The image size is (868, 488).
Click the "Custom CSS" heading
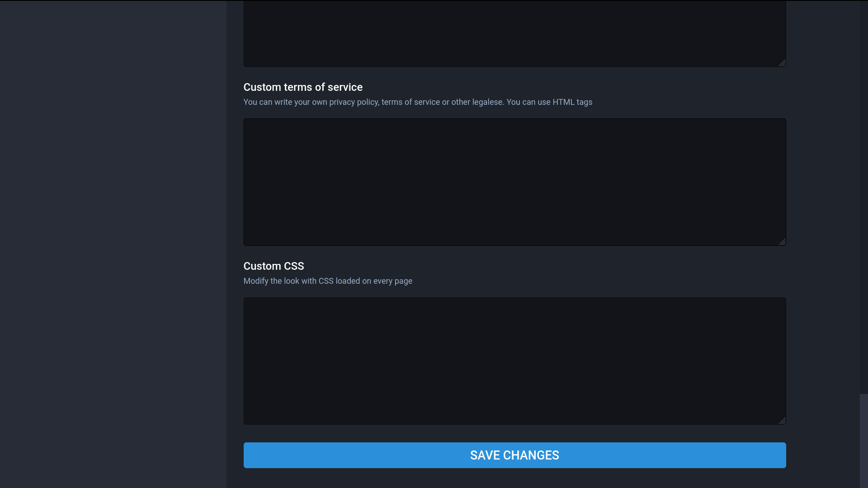[274, 266]
